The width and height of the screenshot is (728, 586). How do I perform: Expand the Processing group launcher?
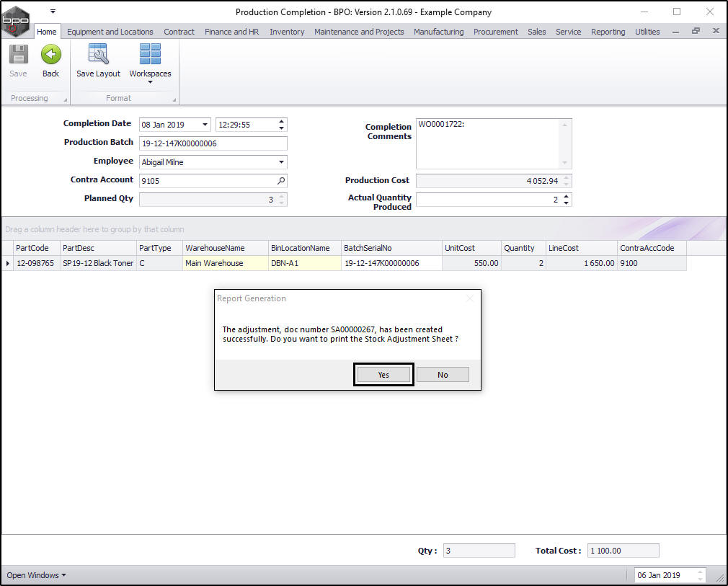click(x=65, y=99)
